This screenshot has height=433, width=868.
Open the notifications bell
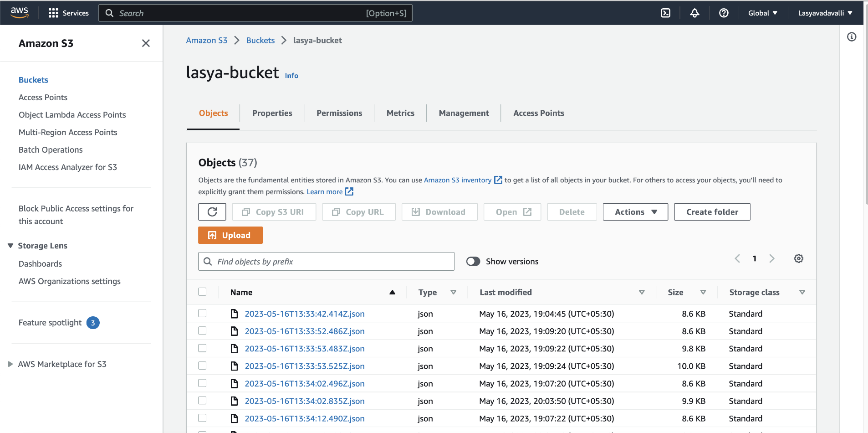[x=694, y=13]
